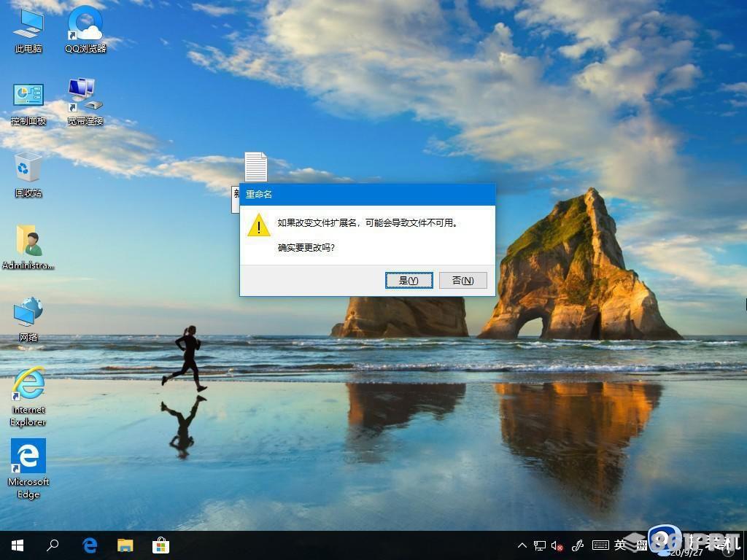Image resolution: width=747 pixels, height=560 pixels.
Task: Click the 确实要更改吗? text
Action: click(306, 248)
